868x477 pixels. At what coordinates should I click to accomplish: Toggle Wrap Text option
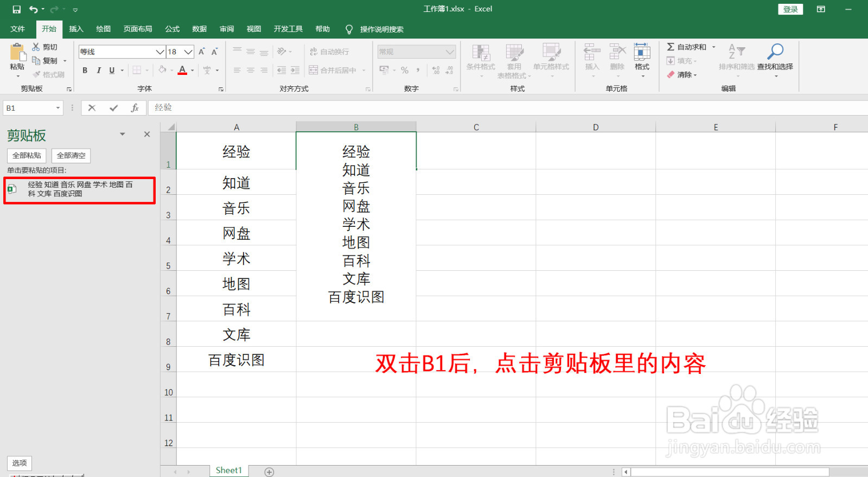pos(329,52)
